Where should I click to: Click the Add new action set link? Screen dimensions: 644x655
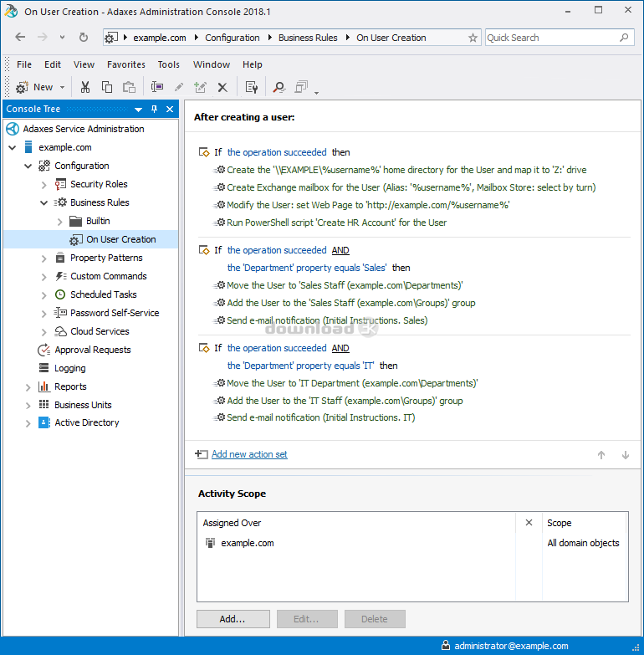(249, 454)
